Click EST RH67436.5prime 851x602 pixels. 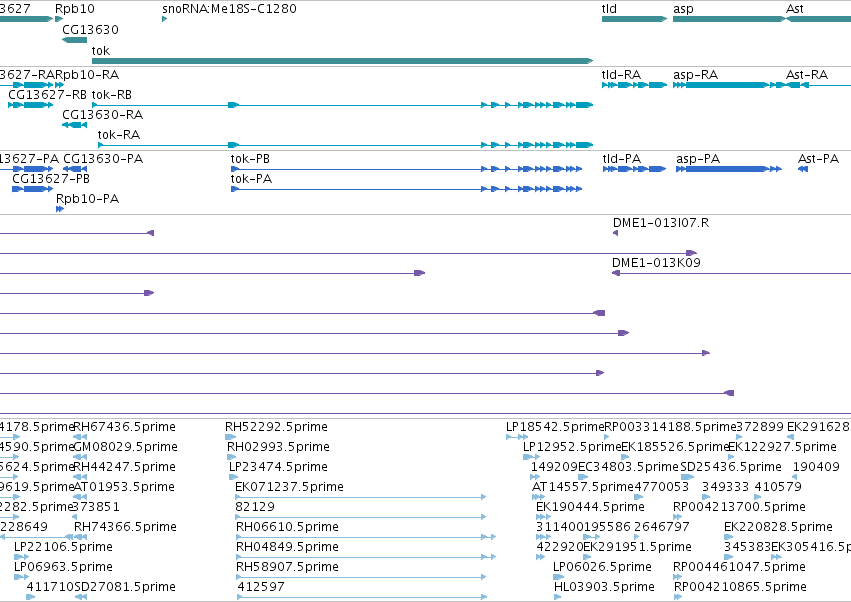click(x=124, y=427)
